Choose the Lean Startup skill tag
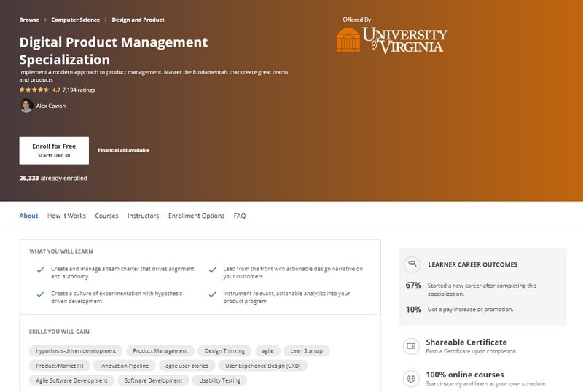583x392 pixels. coord(306,350)
